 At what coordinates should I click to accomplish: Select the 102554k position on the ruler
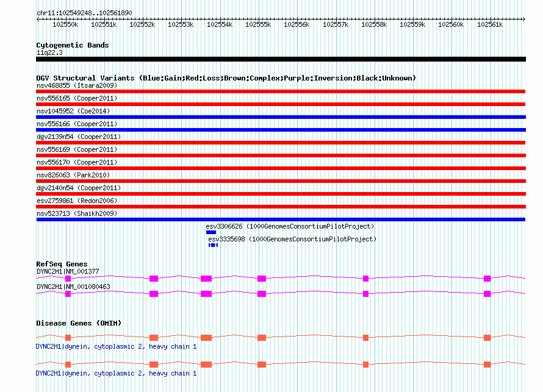click(x=220, y=24)
